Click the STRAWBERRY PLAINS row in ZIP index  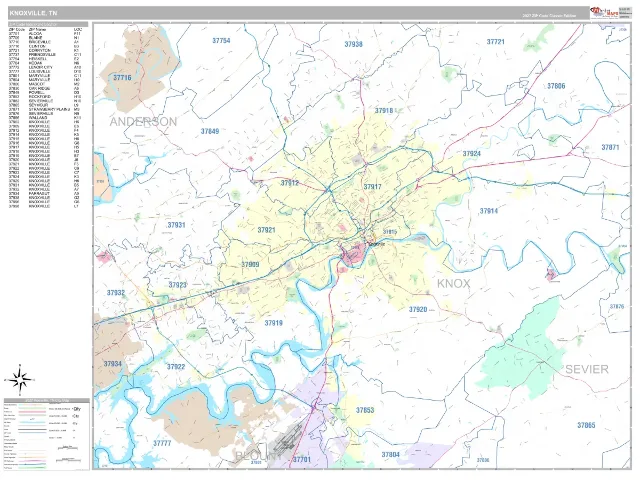click(45, 109)
